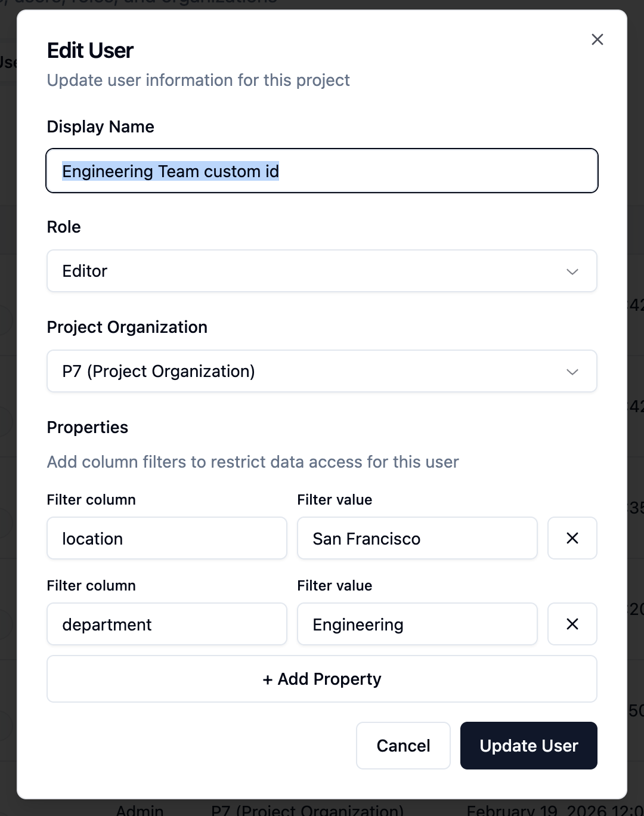Click the Properties section label
The height and width of the screenshot is (816, 644).
[x=87, y=427]
